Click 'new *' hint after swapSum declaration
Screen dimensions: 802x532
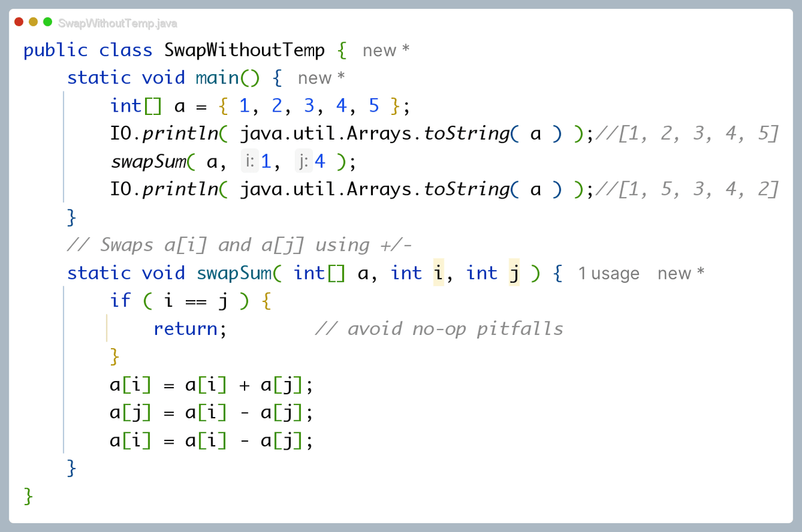[681, 273]
